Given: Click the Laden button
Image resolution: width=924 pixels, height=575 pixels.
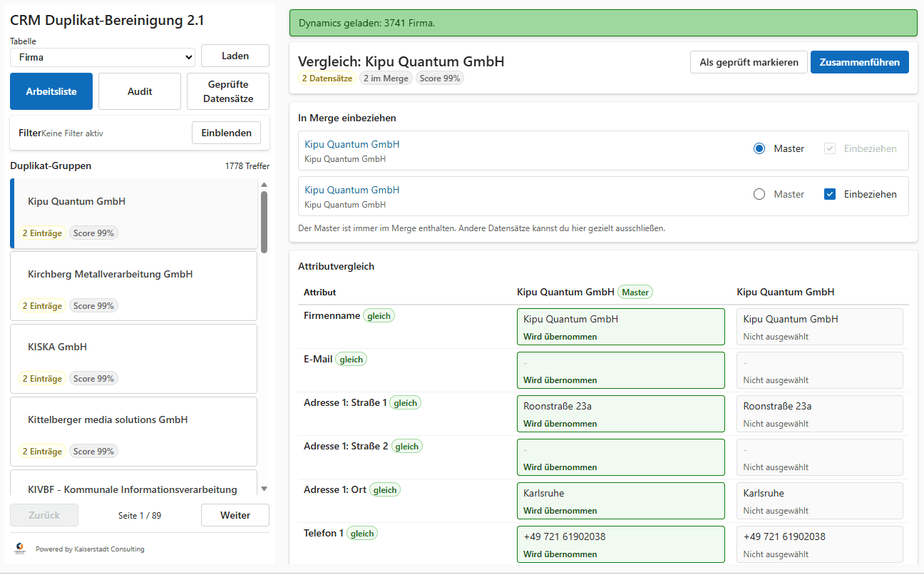Looking at the screenshot, I should (235, 56).
